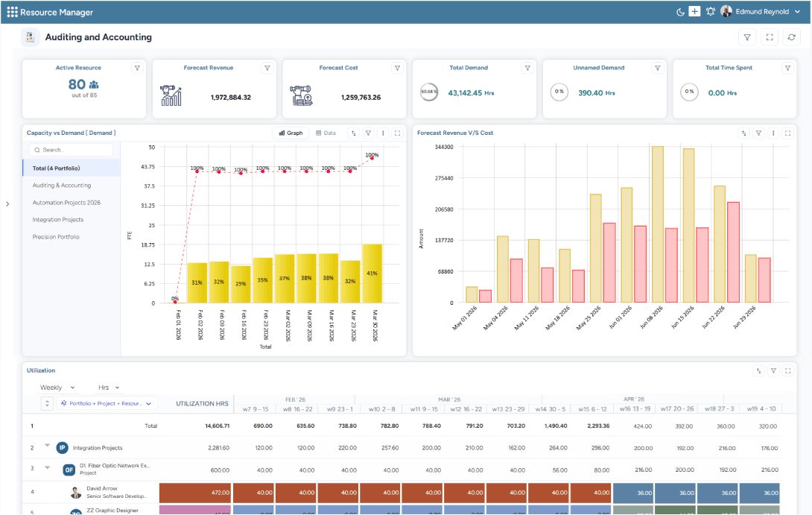This screenshot has height=515, width=812.
Task: Filter the Active Resource card
Action: point(137,68)
